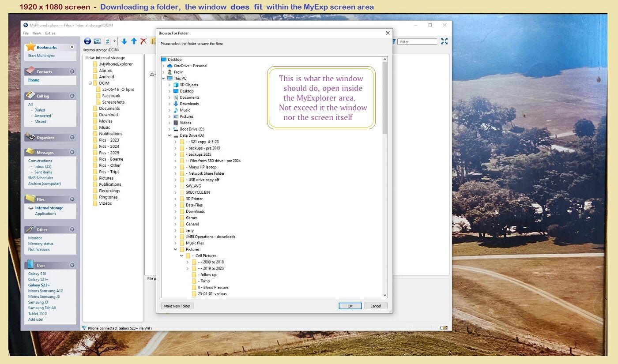Click the round blue refresh icon
618x364 pixels.
pos(87,41)
